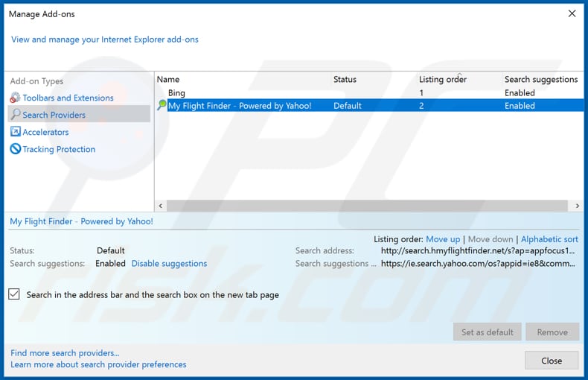Click the Accelerators arrow icon
Viewport: 588px width, 380px height.
[x=16, y=131]
